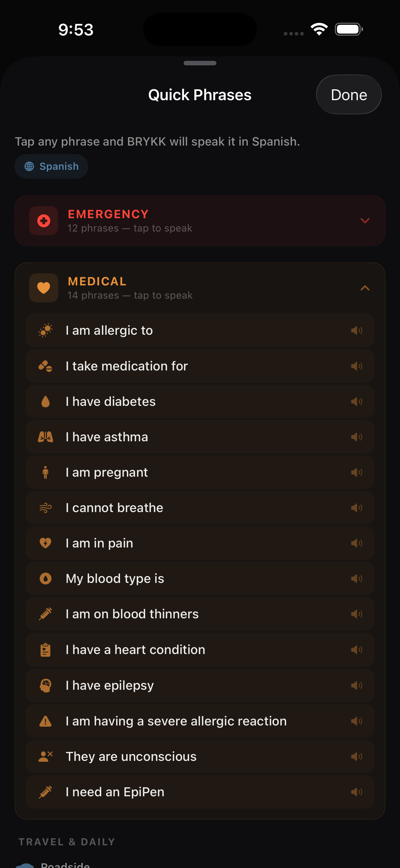Expand the Emergency section chevron
400x868 pixels.
point(365,221)
